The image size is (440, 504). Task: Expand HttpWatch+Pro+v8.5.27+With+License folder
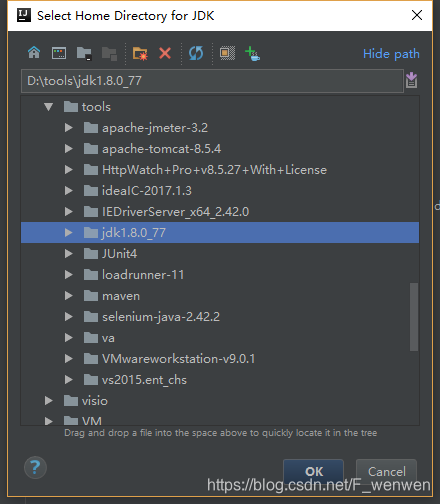coord(69,170)
